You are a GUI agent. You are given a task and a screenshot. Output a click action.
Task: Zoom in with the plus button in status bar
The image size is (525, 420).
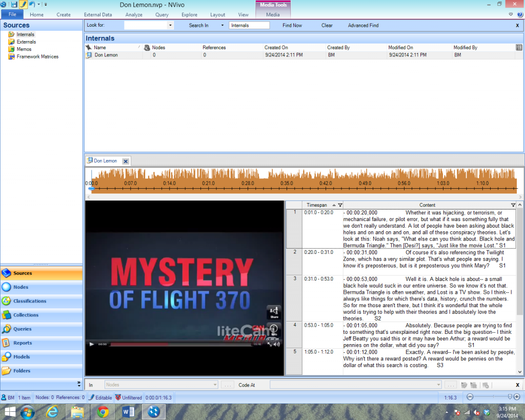tap(517, 397)
